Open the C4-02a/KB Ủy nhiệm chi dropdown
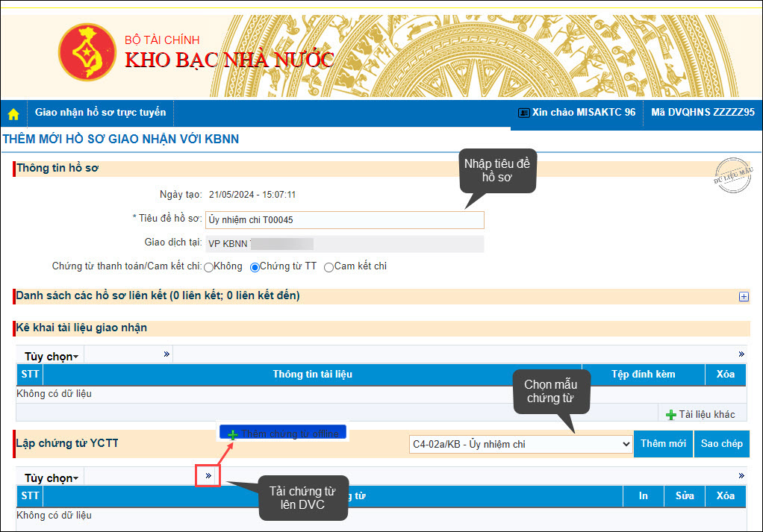The width and height of the screenshot is (763, 532). [x=520, y=444]
